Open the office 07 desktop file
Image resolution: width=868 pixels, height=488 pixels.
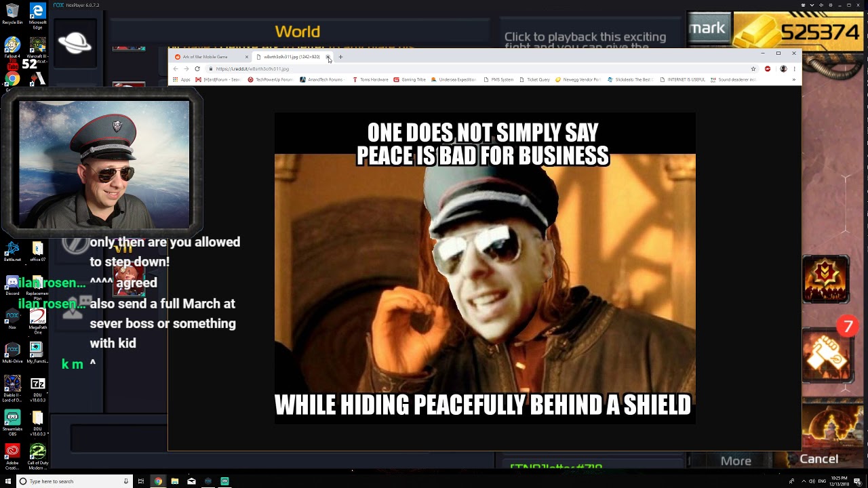37,251
